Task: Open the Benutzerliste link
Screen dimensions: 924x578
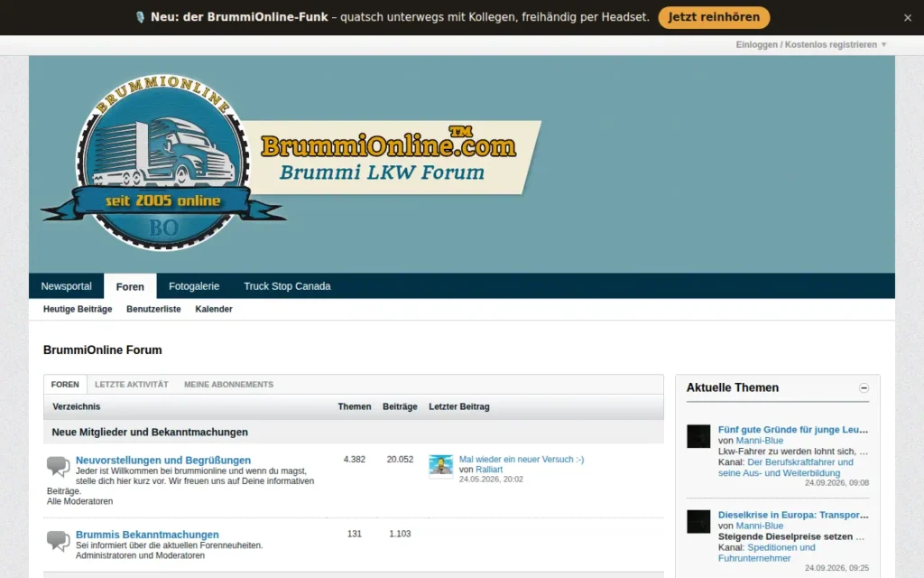Action: [153, 309]
